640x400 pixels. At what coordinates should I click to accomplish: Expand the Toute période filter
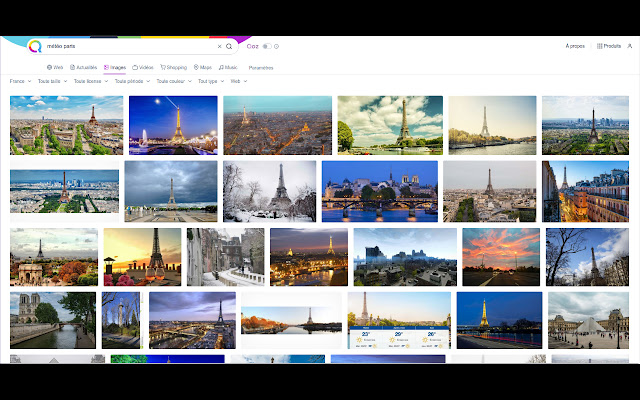click(x=132, y=81)
